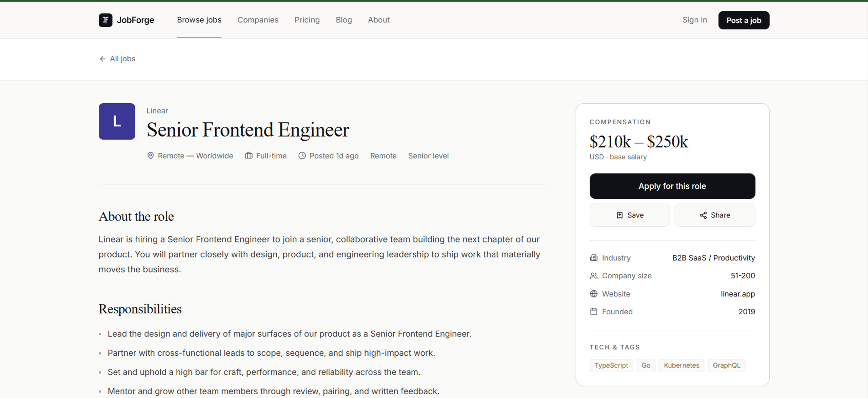Share this job posting
The image size is (868, 398).
click(x=715, y=215)
